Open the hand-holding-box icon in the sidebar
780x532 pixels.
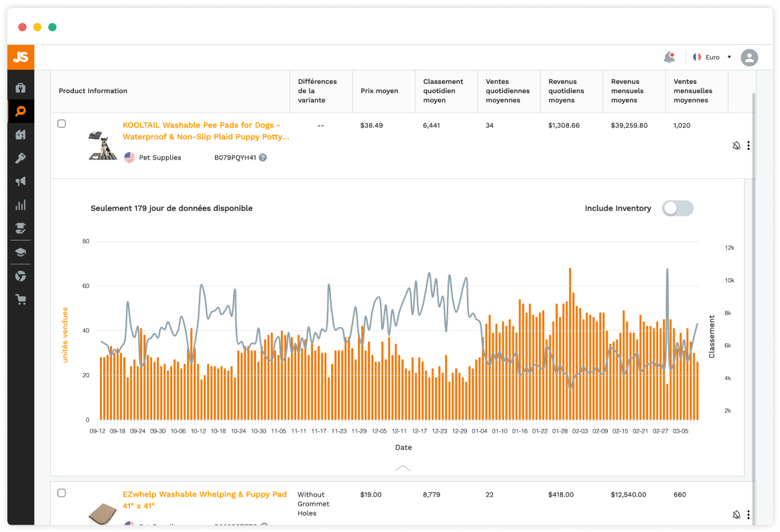coord(20,228)
